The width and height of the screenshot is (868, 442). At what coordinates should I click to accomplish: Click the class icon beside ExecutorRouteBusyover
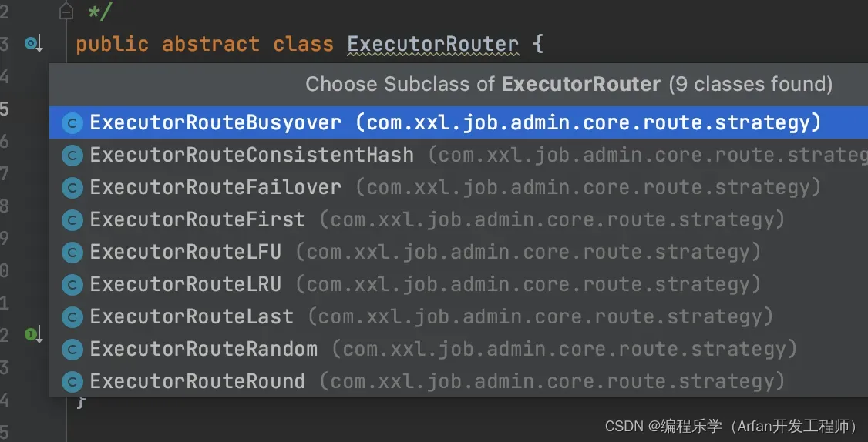72,122
